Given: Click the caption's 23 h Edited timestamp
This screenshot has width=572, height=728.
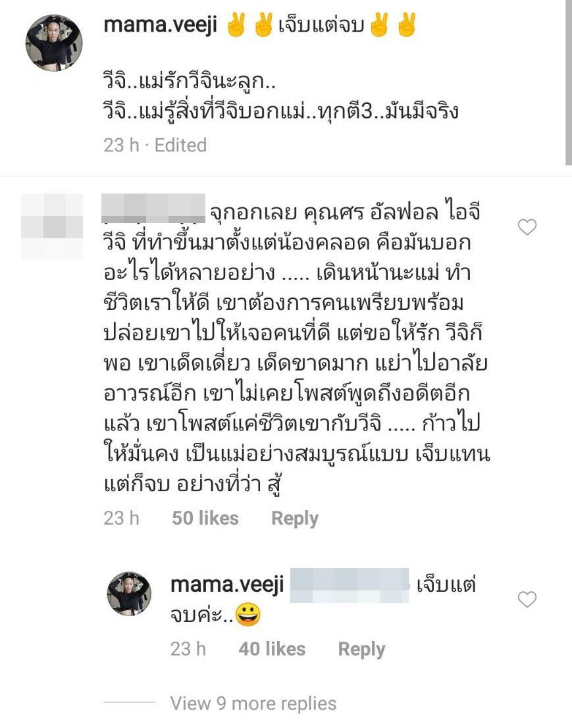Looking at the screenshot, I should pos(155,145).
